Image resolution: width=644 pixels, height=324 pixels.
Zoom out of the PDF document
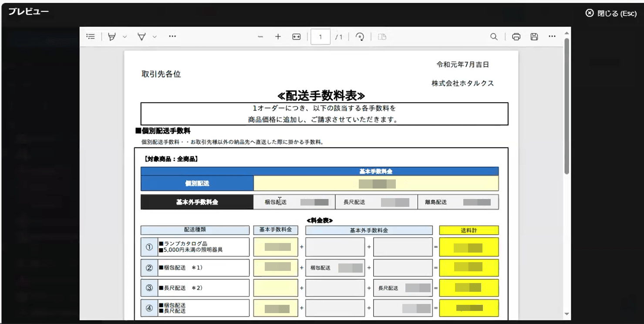(x=260, y=37)
